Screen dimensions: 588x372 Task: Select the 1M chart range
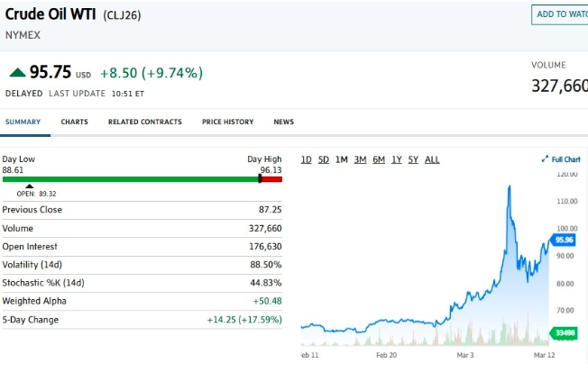click(x=342, y=159)
